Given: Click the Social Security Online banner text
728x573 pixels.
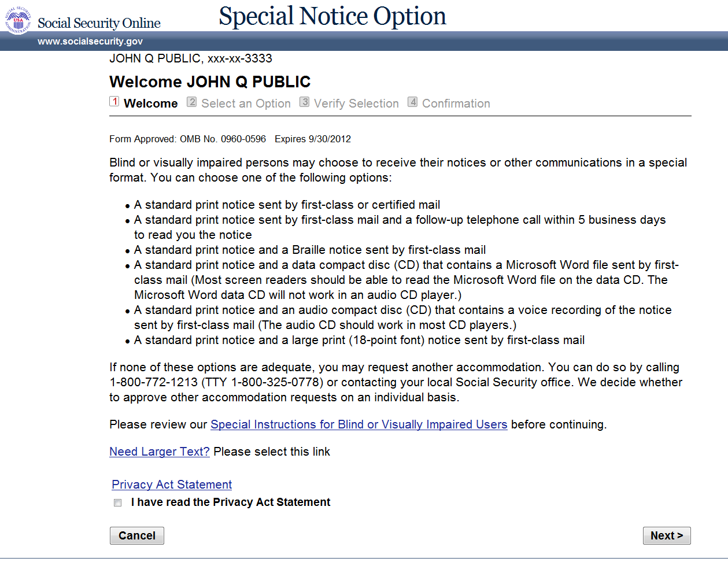Looking at the screenshot, I should click(99, 23).
